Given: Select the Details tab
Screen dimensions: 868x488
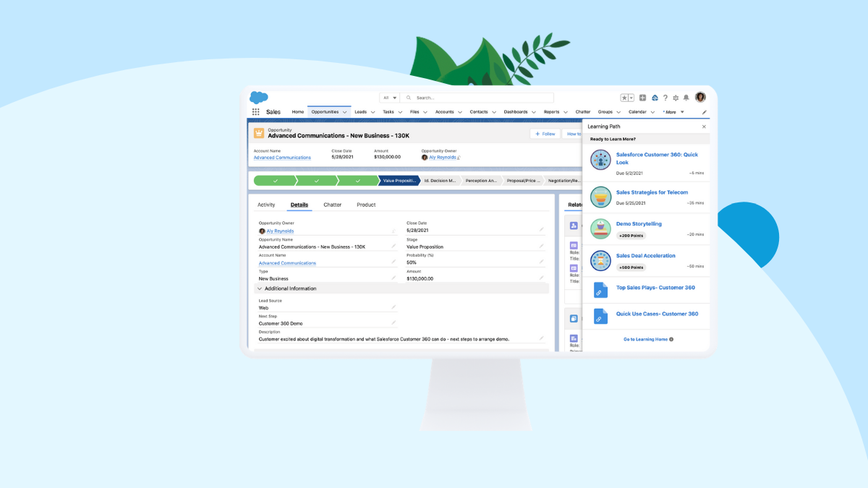Looking at the screenshot, I should 299,205.
